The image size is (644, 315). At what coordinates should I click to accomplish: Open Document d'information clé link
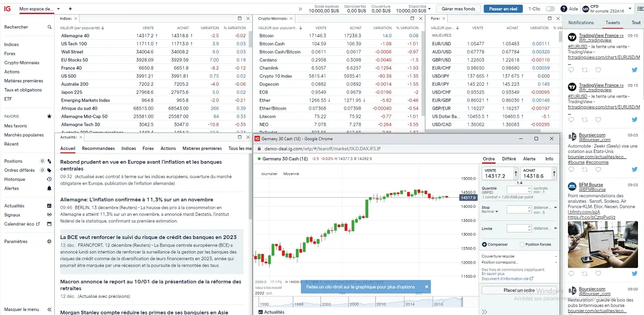click(507, 279)
